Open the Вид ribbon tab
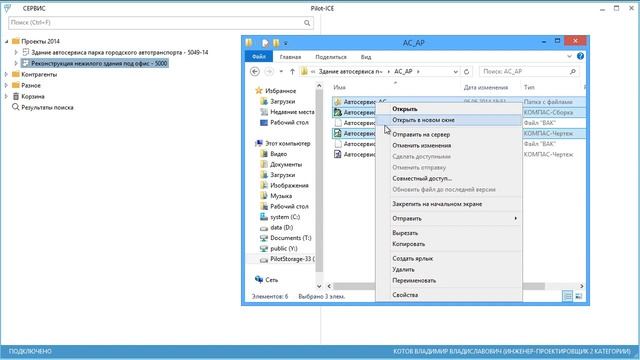This screenshot has height=360, width=640. coord(366,57)
